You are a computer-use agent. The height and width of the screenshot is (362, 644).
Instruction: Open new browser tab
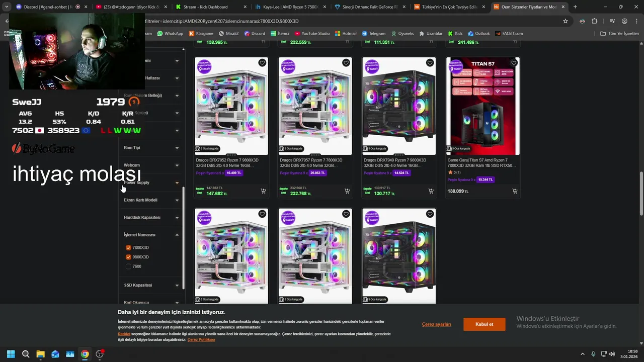pyautogui.click(x=575, y=7)
